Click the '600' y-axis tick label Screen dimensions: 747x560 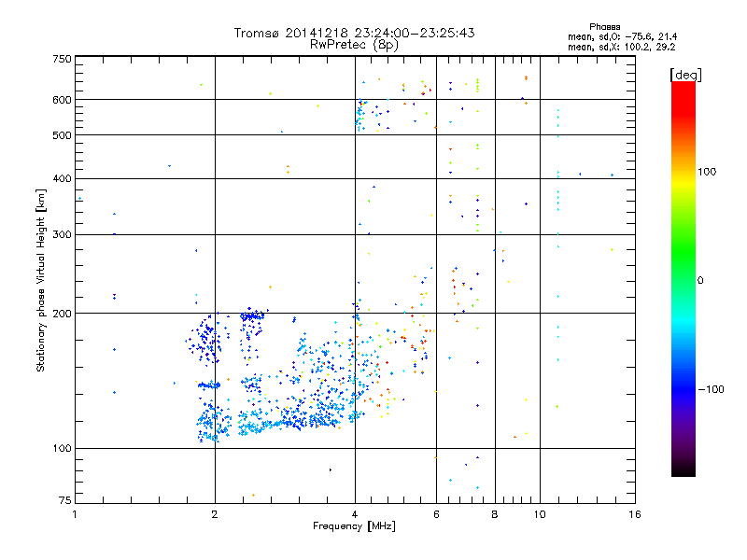point(62,100)
